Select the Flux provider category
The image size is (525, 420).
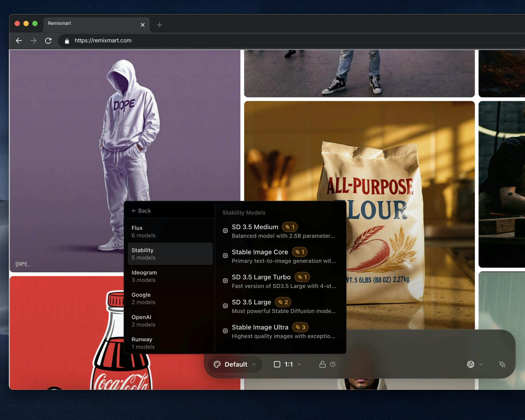[x=170, y=232]
